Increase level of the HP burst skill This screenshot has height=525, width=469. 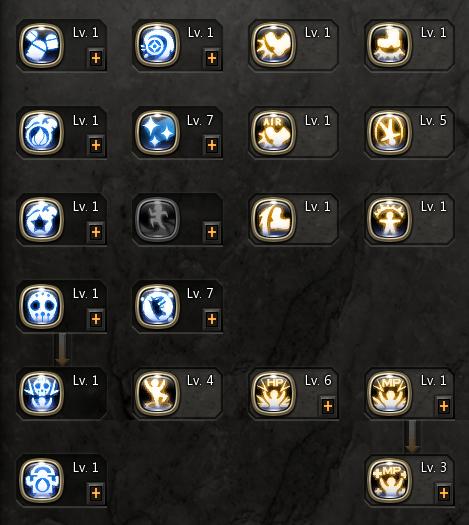tap(328, 406)
